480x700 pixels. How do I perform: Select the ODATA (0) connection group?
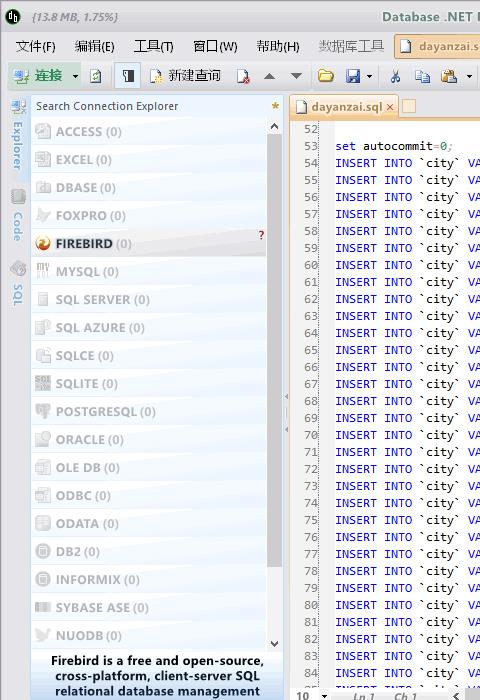[149, 524]
